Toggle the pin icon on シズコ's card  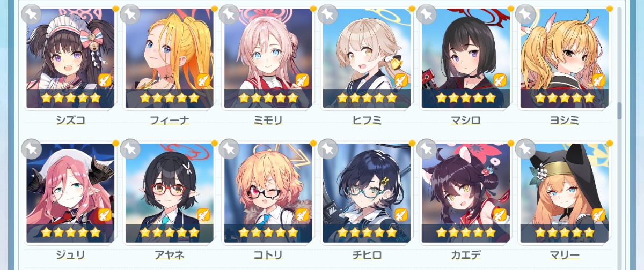(31, 14)
